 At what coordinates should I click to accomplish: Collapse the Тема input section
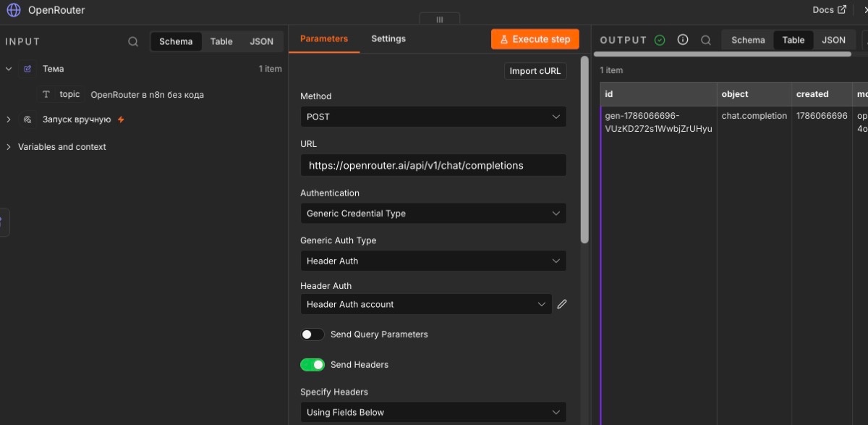(9, 69)
